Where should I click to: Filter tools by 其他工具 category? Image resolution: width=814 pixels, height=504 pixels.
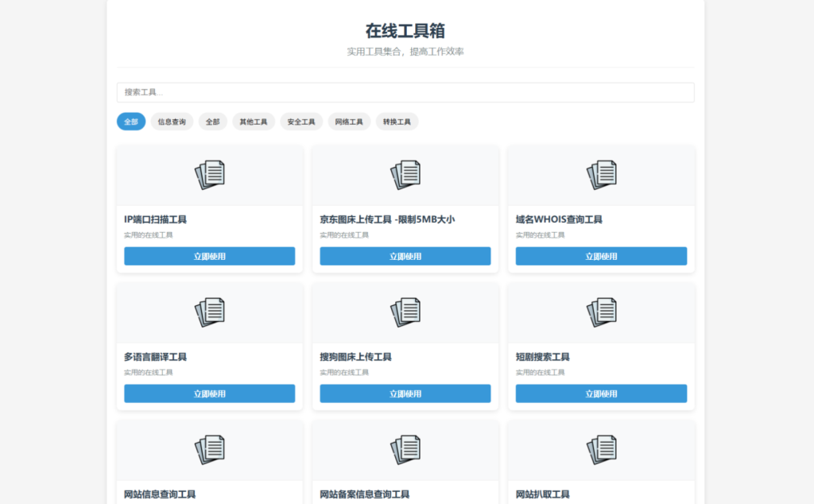point(254,122)
